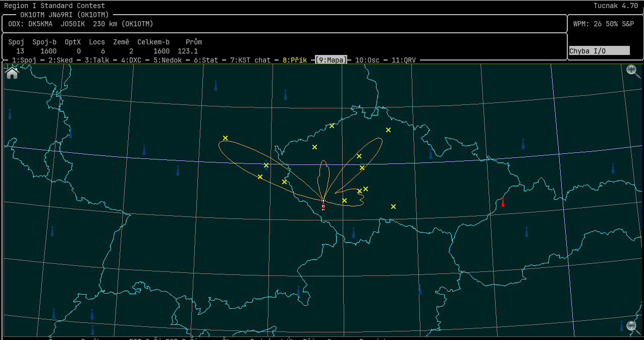Image resolution: width=644 pixels, height=340 pixels.
Task: Go to the 3:Talk tab
Action: tap(97, 60)
